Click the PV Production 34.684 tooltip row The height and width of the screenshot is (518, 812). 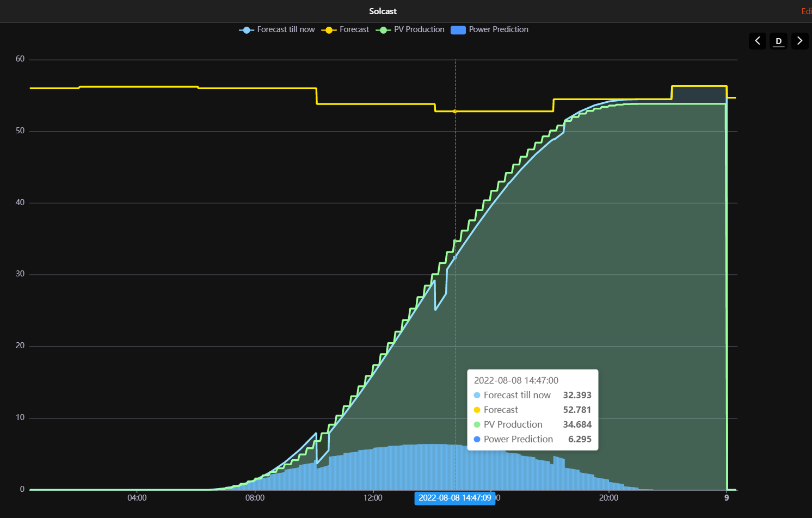tap(532, 424)
